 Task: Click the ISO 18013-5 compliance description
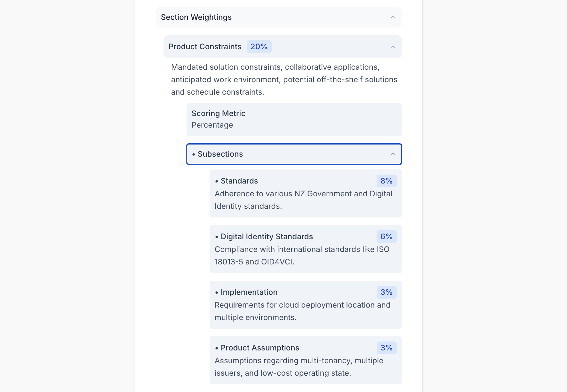click(x=302, y=255)
